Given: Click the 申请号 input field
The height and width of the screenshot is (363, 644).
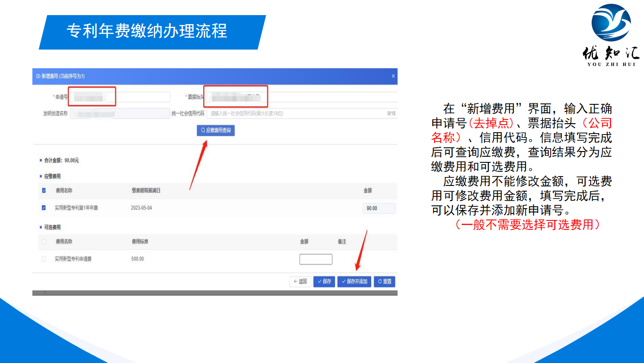Looking at the screenshot, I should pyautogui.click(x=119, y=97).
